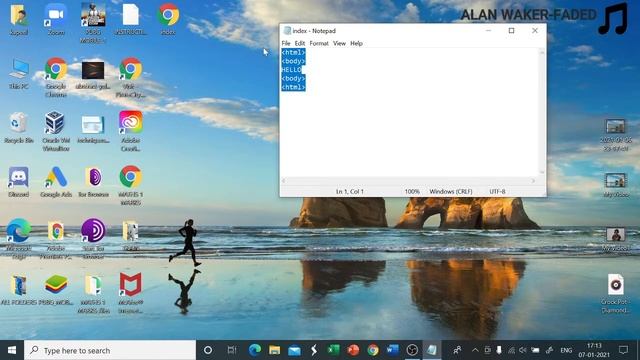640x360 pixels.
Task: Minimize the Notepad window
Action: point(488,31)
